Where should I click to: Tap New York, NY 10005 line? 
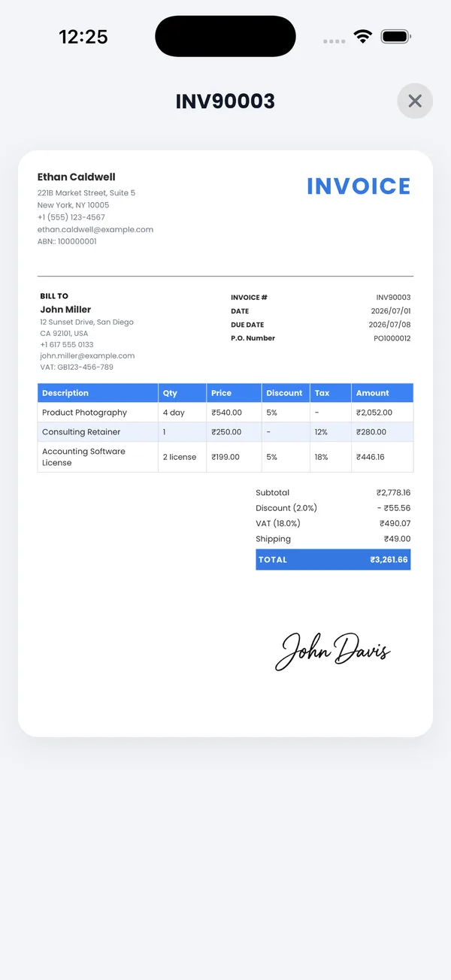[73, 205]
